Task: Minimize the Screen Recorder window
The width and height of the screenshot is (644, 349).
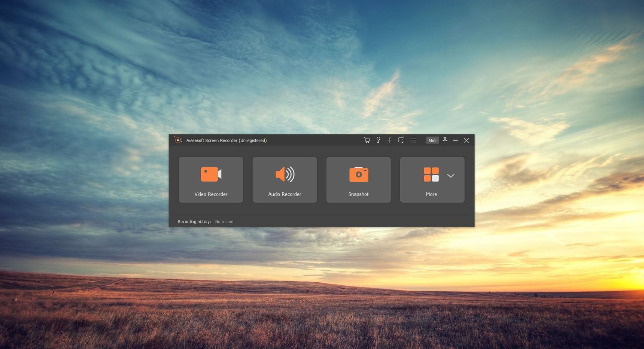Action: pyautogui.click(x=455, y=140)
